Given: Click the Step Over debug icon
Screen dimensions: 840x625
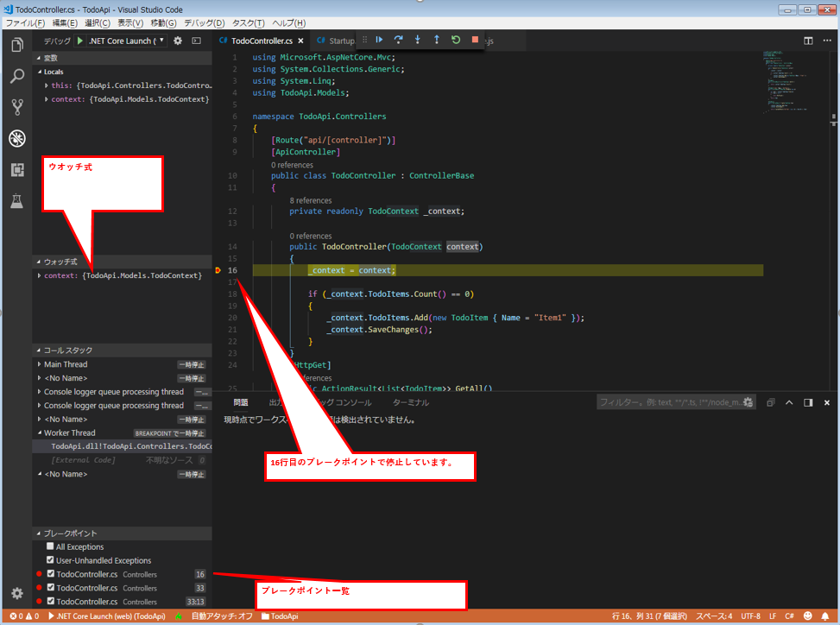Looking at the screenshot, I should pos(398,40).
